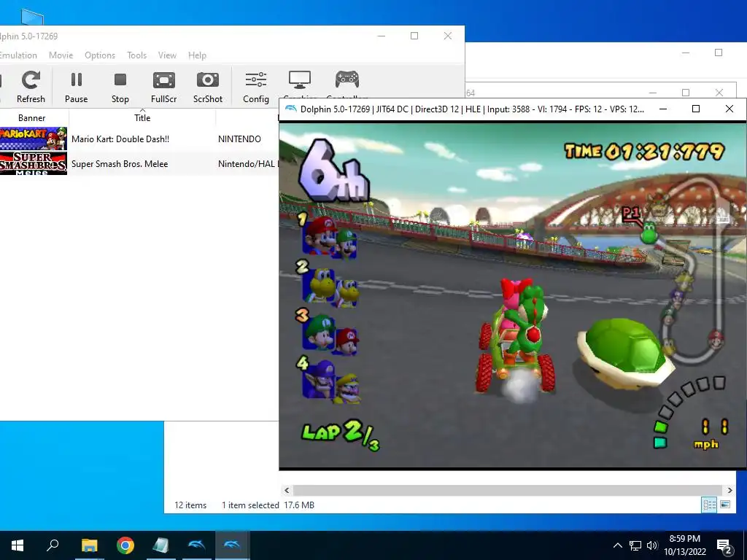The height and width of the screenshot is (560, 747).
Task: Toggle full screen with the FullScr icon
Action: [x=164, y=87]
